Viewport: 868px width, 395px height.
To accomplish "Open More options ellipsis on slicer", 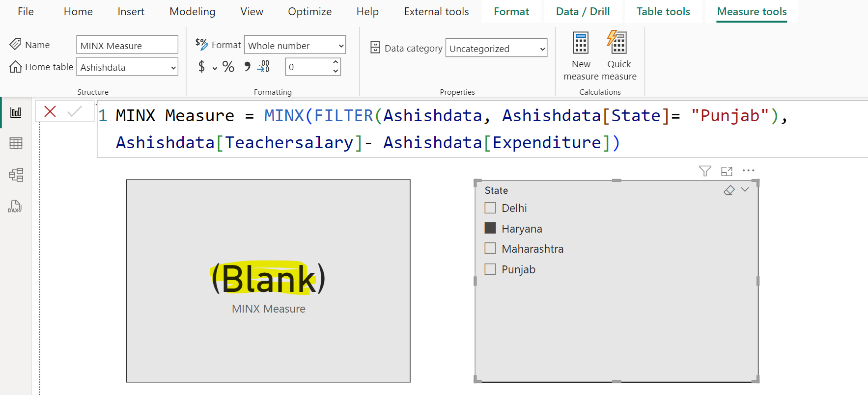I will [x=748, y=171].
